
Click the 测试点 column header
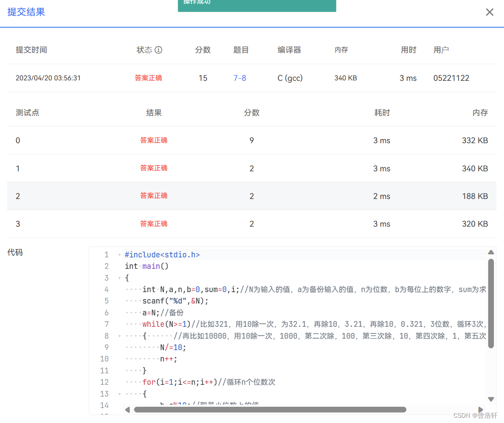(x=27, y=113)
